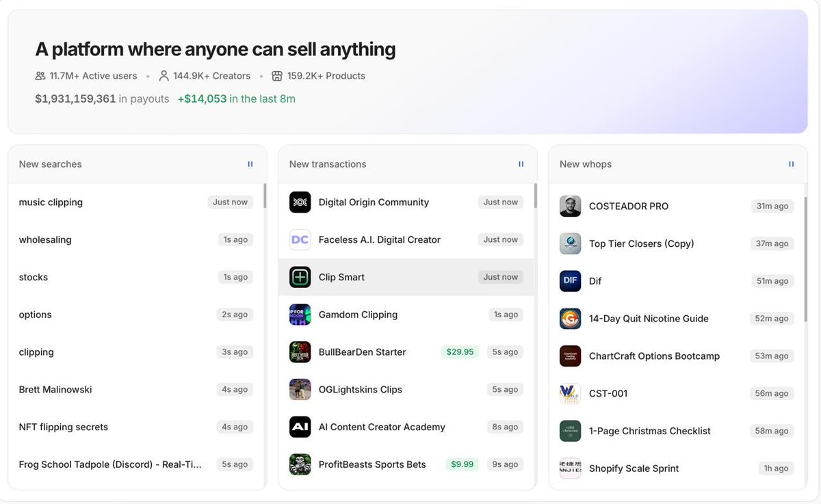Viewport: 821px width, 504px height.
Task: Click 'Gamdom Clipping' transaction name
Action: click(358, 315)
